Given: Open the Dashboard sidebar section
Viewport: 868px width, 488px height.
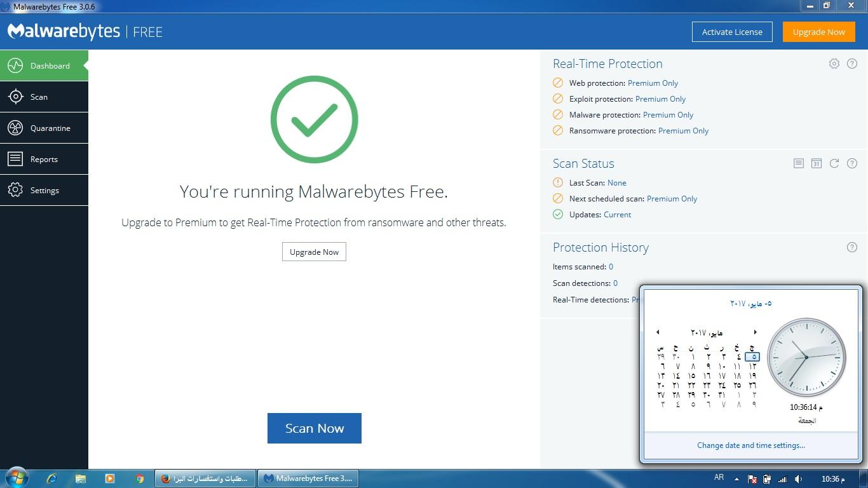Looking at the screenshot, I should tap(44, 65).
